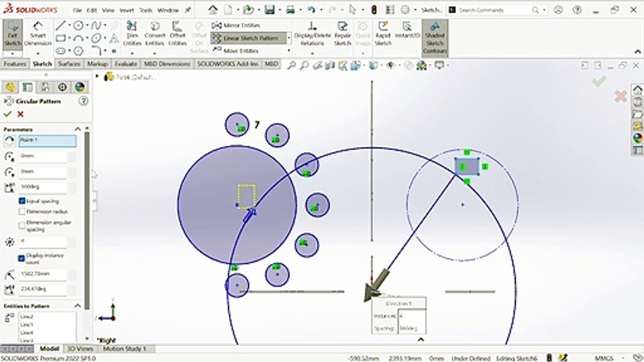This screenshot has width=644, height=362.
Task: Toggle Display instance count checkbox
Action: [x=22, y=258]
